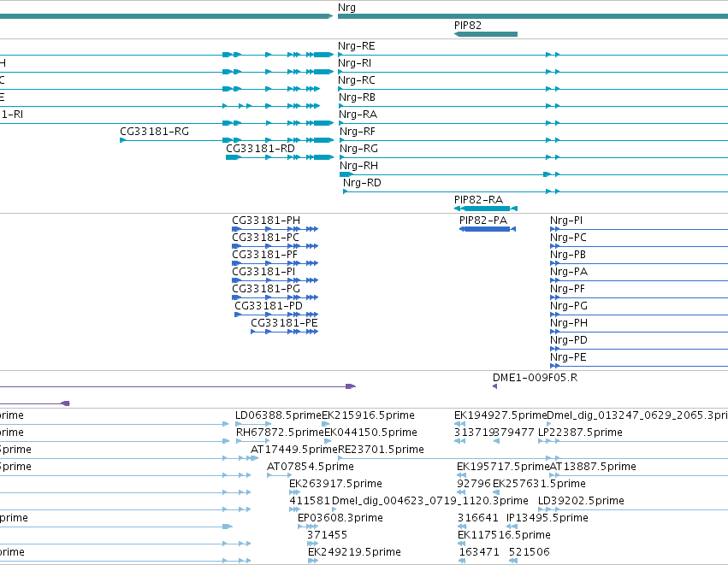Image resolution: width=728 pixels, height=565 pixels.
Task: Open transcript Nrg-RB details
Action: [357, 97]
